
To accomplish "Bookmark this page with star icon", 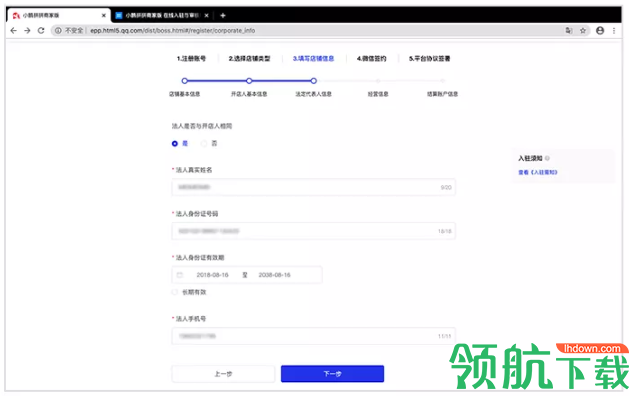I will click(583, 30).
